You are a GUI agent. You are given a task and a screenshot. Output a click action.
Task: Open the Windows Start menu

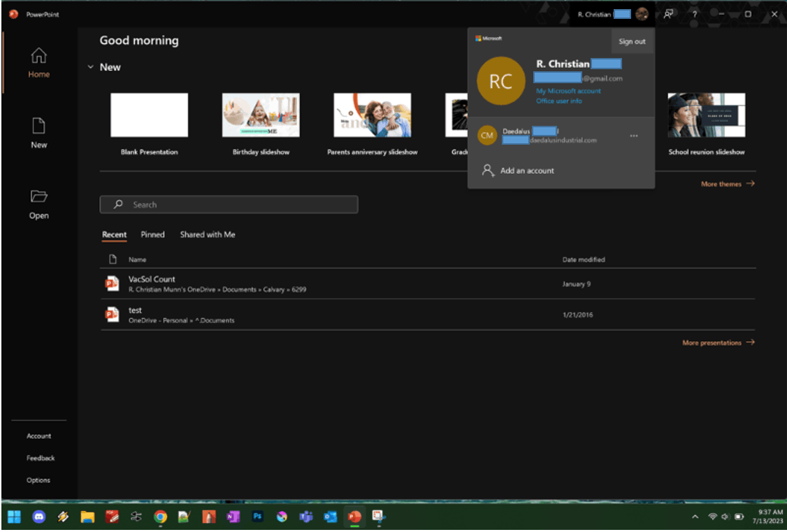[14, 517]
